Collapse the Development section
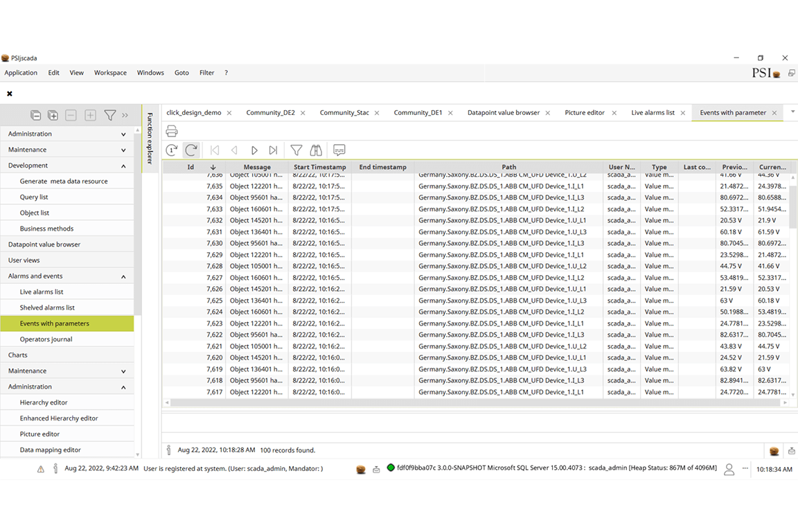Viewport: 798px width, 532px height. [x=123, y=166]
